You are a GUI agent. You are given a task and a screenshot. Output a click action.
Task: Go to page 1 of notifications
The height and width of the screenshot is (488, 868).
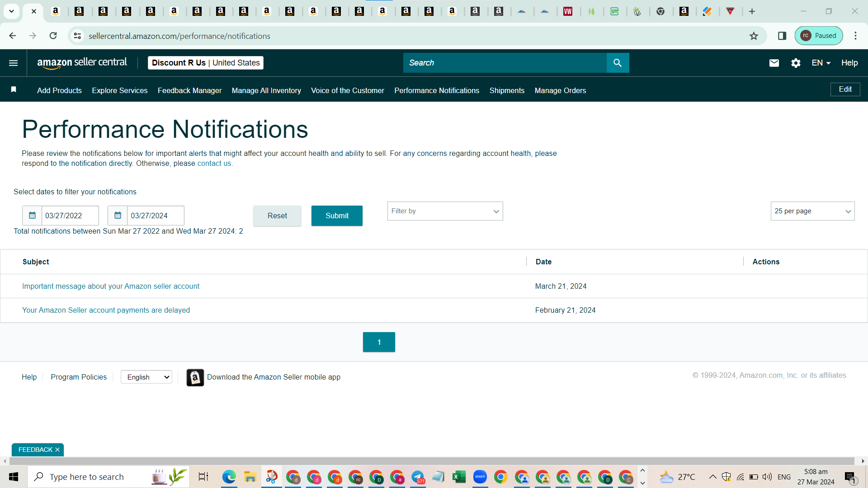pyautogui.click(x=379, y=342)
